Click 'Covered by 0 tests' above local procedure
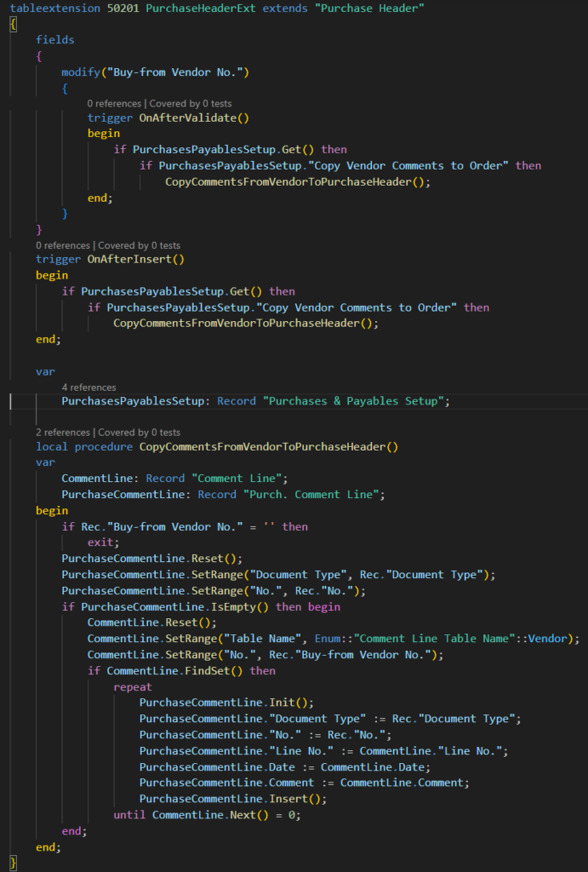 [139, 432]
